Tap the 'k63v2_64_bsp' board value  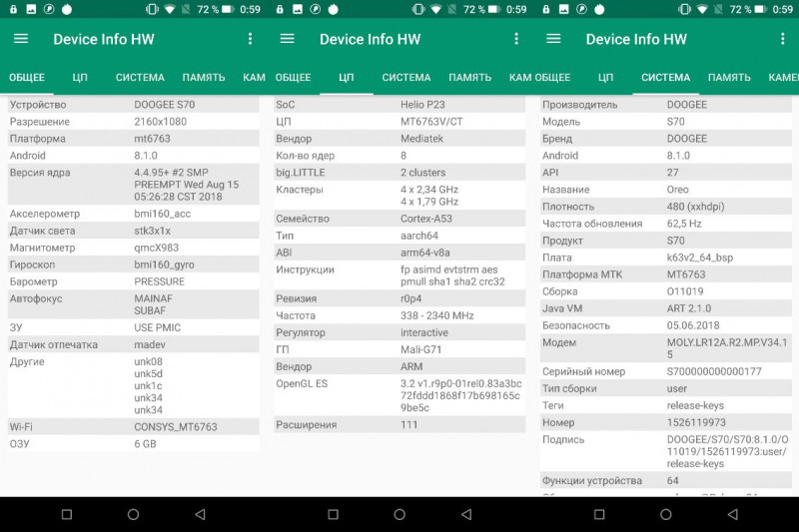click(x=700, y=258)
